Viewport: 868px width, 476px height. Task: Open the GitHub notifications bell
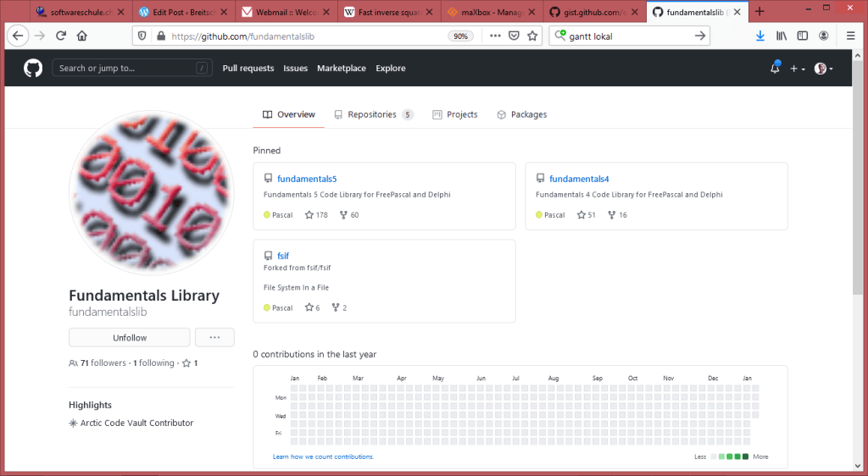pyautogui.click(x=775, y=69)
